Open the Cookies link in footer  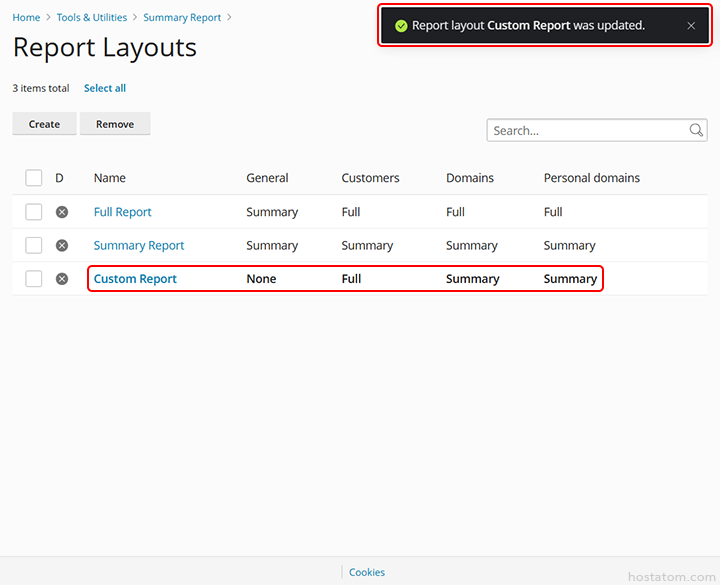(367, 572)
